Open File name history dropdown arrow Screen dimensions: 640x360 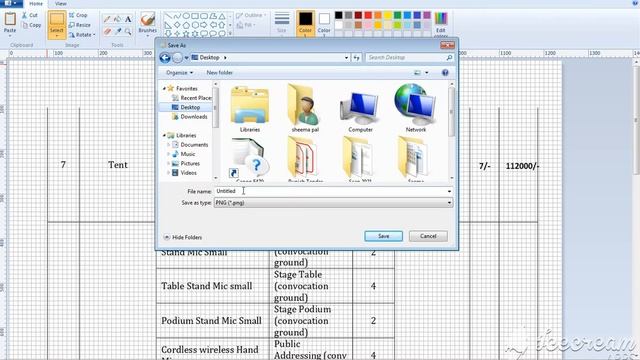click(x=449, y=191)
